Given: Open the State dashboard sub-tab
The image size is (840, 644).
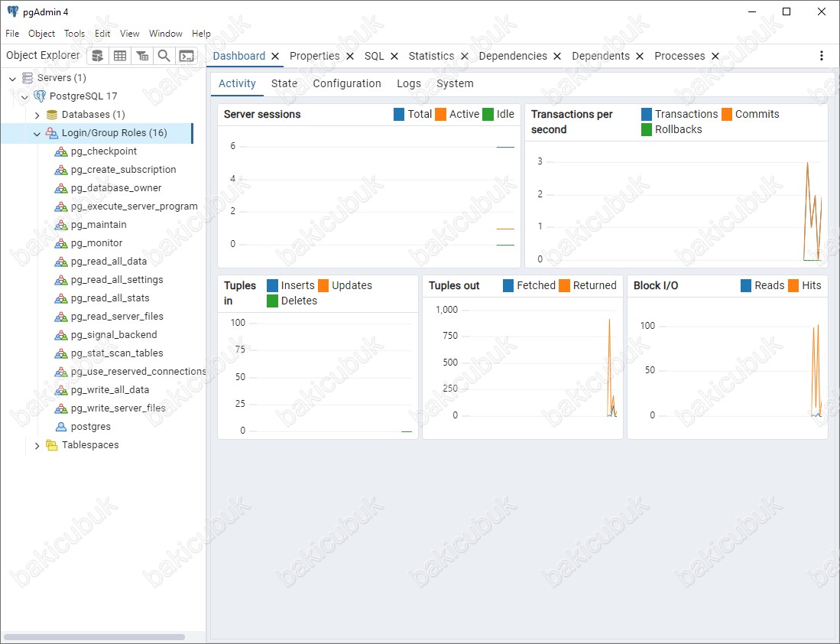Looking at the screenshot, I should click(x=284, y=83).
